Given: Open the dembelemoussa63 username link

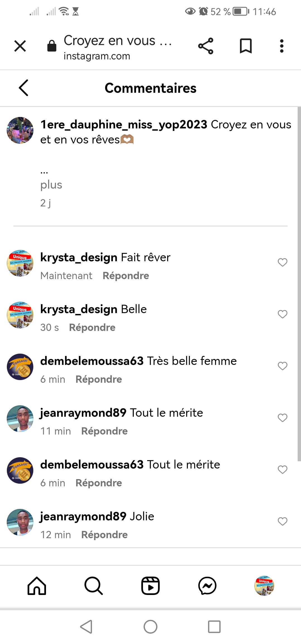Looking at the screenshot, I should point(92,361).
